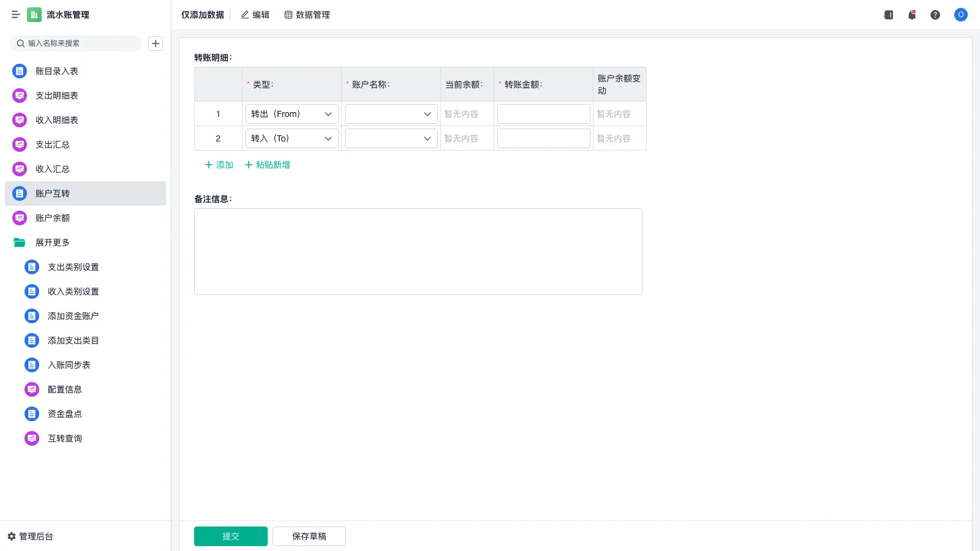Open 添加资金账户 in sidebar

point(85,316)
